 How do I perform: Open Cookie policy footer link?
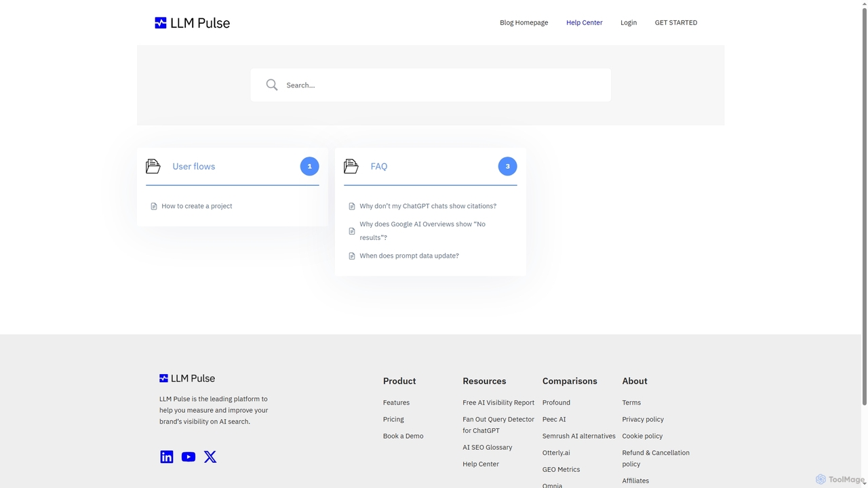click(642, 436)
